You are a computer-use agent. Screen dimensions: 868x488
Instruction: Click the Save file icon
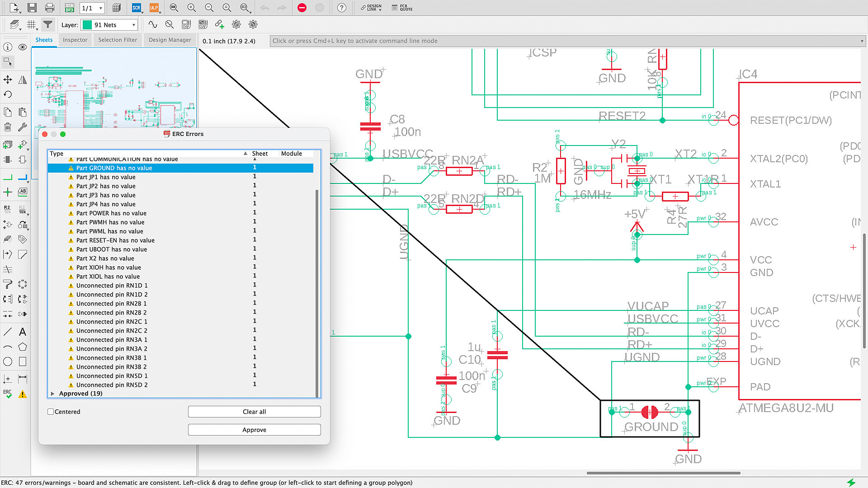point(32,8)
